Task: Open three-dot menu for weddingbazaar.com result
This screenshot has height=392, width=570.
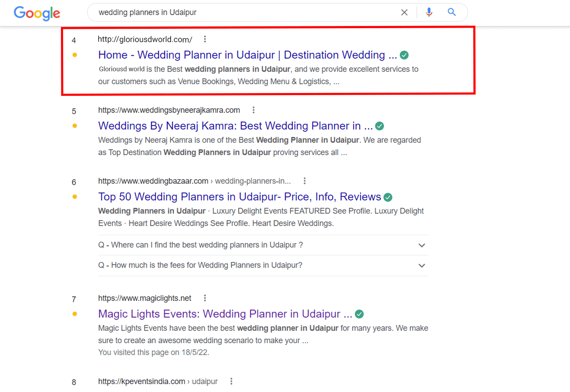Action: pyautogui.click(x=304, y=181)
